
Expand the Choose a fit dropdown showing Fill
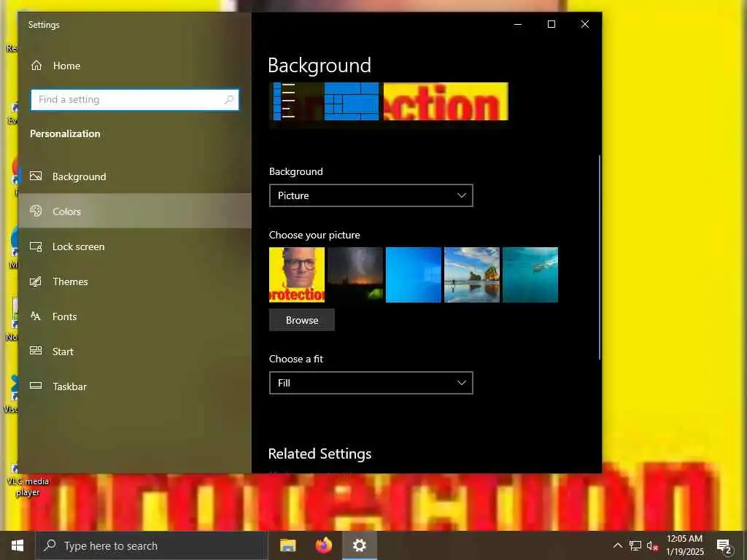point(371,383)
